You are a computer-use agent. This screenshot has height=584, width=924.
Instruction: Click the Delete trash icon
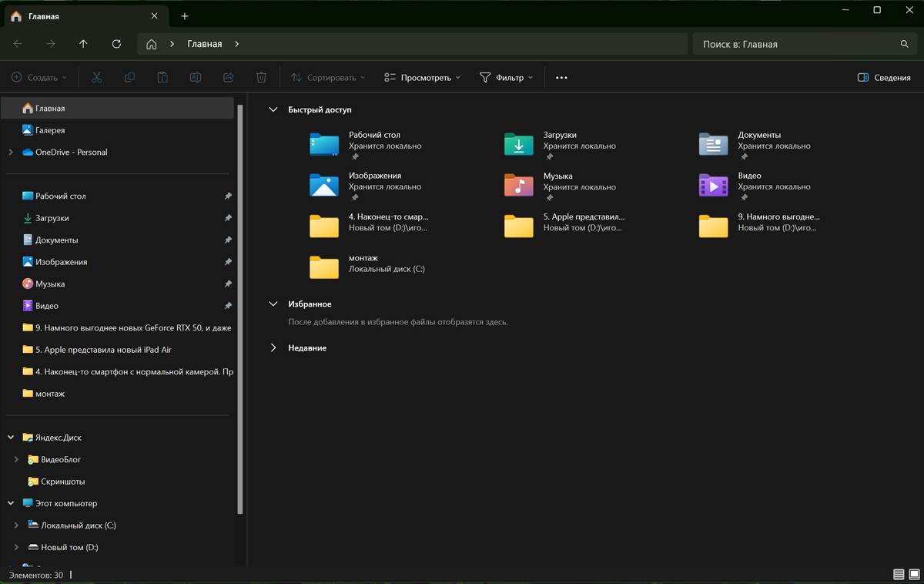[262, 78]
